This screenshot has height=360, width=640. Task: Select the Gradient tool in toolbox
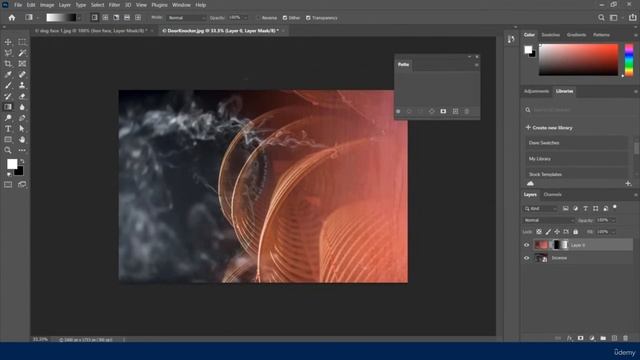pos(8,107)
